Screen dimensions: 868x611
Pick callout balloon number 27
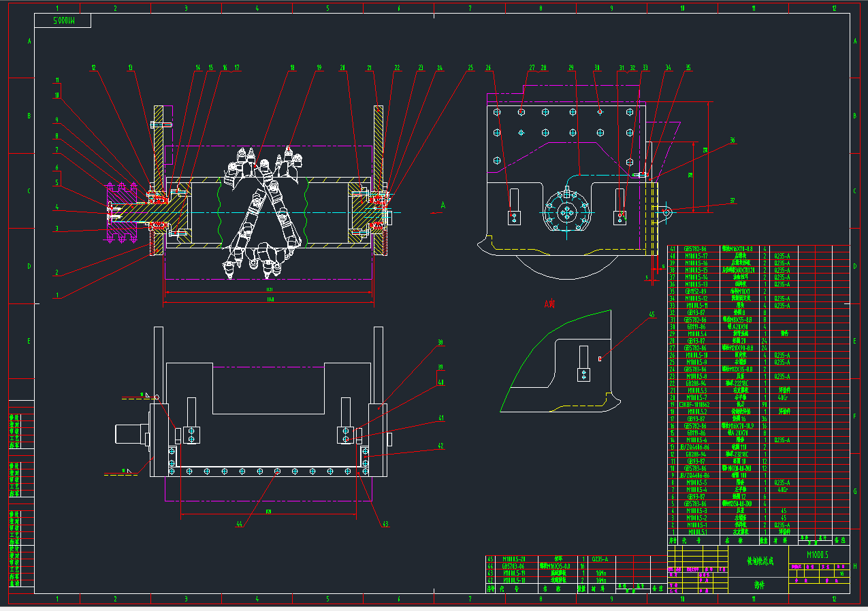tap(532, 67)
